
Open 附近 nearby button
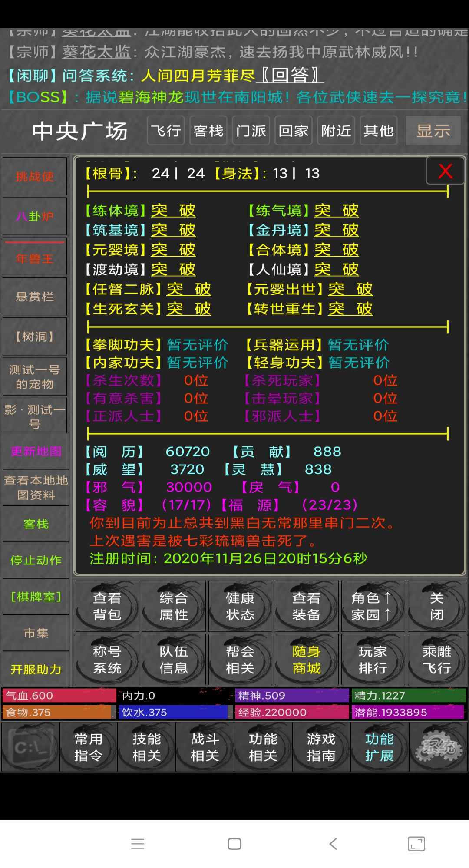[x=336, y=130]
